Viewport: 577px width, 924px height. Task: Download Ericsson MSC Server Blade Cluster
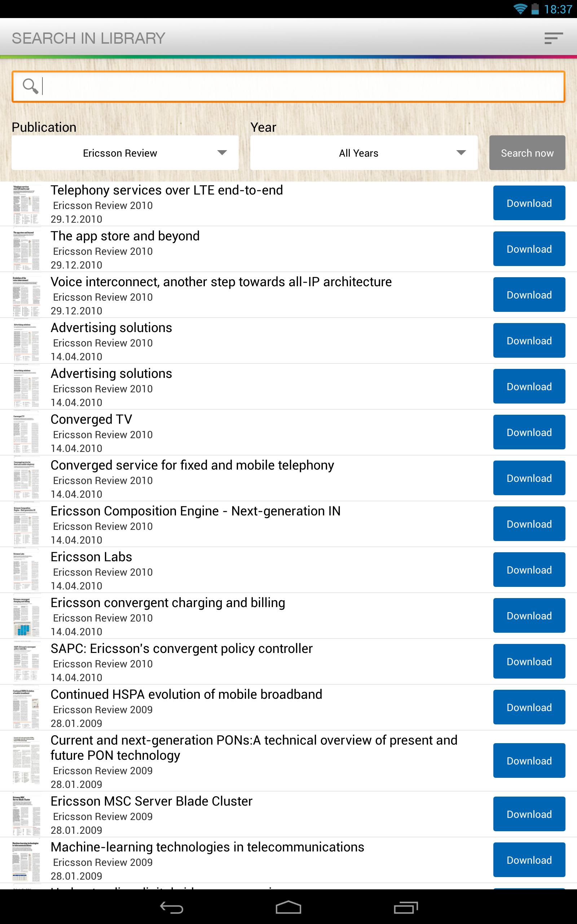click(529, 814)
